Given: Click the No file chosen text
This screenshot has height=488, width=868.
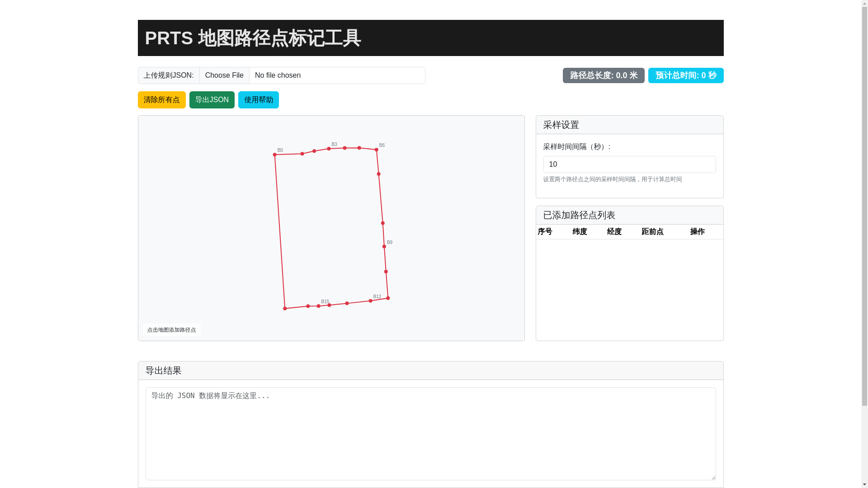Looking at the screenshot, I should [x=278, y=75].
